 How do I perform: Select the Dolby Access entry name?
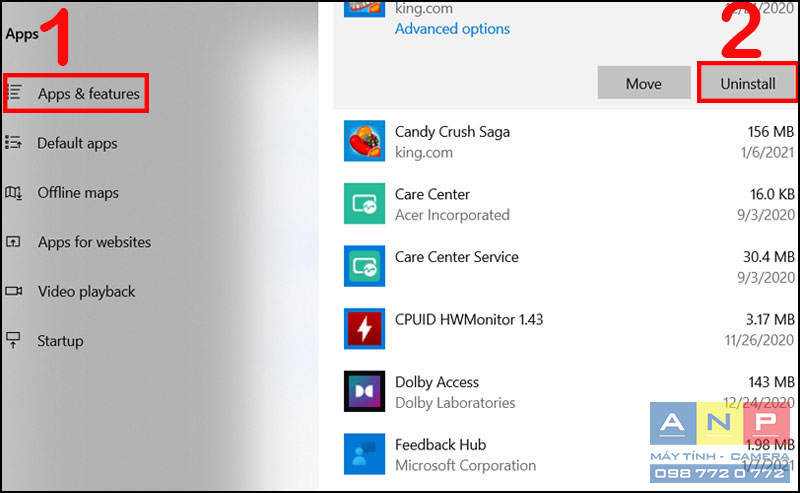(x=437, y=382)
